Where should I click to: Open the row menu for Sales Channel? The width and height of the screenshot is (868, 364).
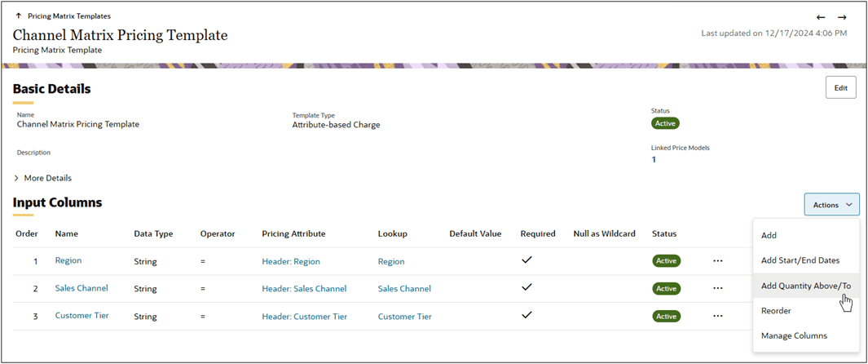point(718,288)
